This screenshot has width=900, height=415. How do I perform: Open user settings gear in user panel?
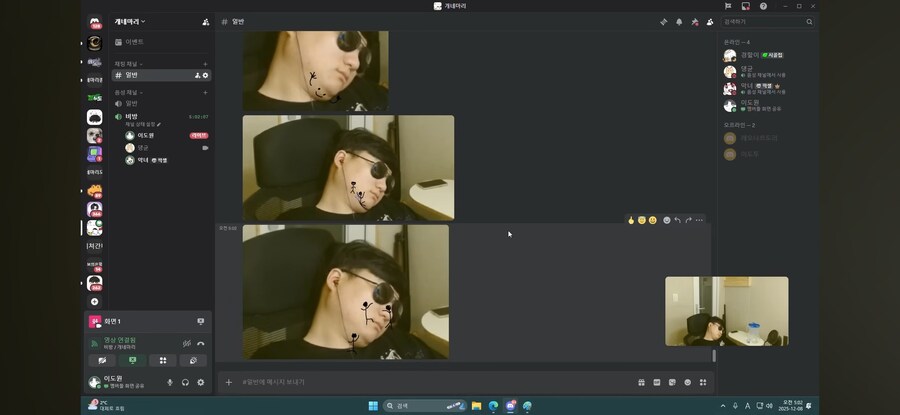(201, 382)
